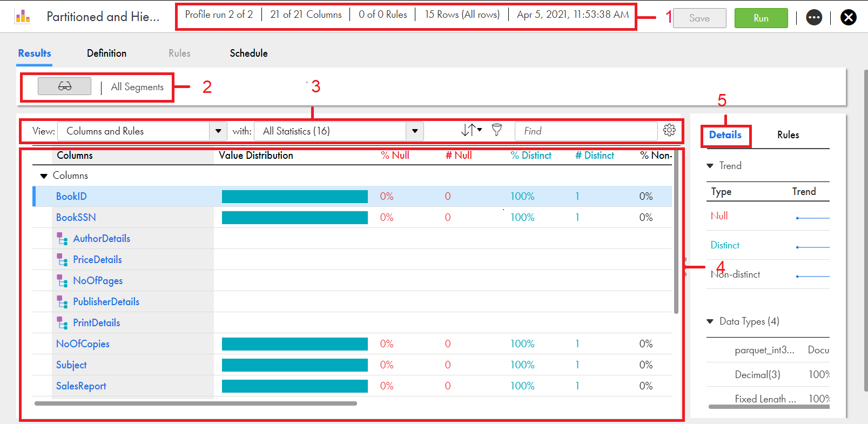Open the Rules tab in right panel
This screenshot has height=424, width=868.
pos(788,135)
